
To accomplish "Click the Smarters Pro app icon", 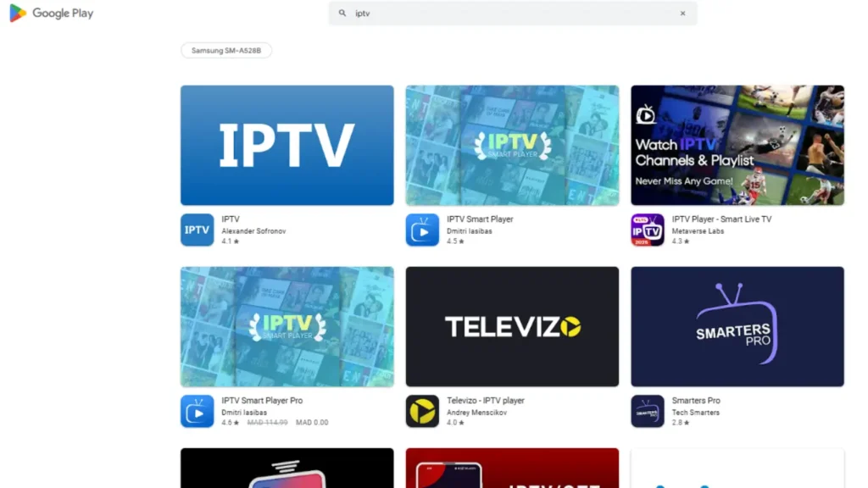I will [648, 411].
